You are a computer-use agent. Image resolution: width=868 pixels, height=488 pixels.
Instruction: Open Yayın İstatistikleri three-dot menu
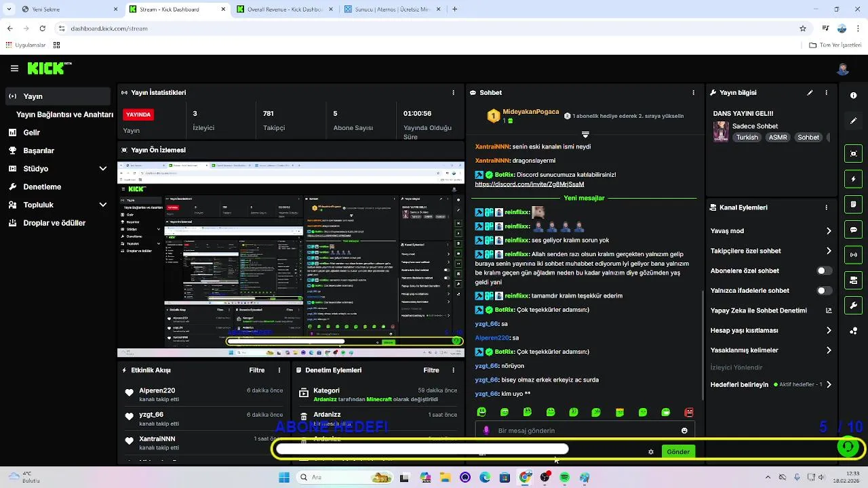[x=453, y=93]
